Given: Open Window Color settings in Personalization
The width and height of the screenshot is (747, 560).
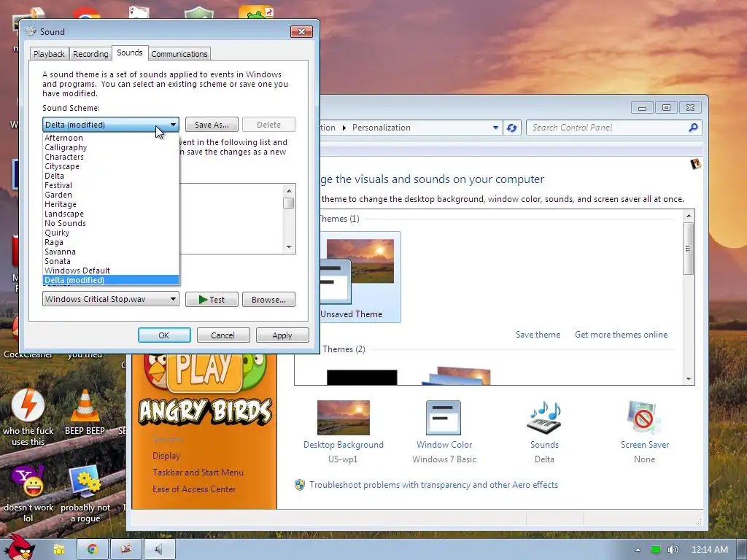Looking at the screenshot, I should [x=444, y=432].
